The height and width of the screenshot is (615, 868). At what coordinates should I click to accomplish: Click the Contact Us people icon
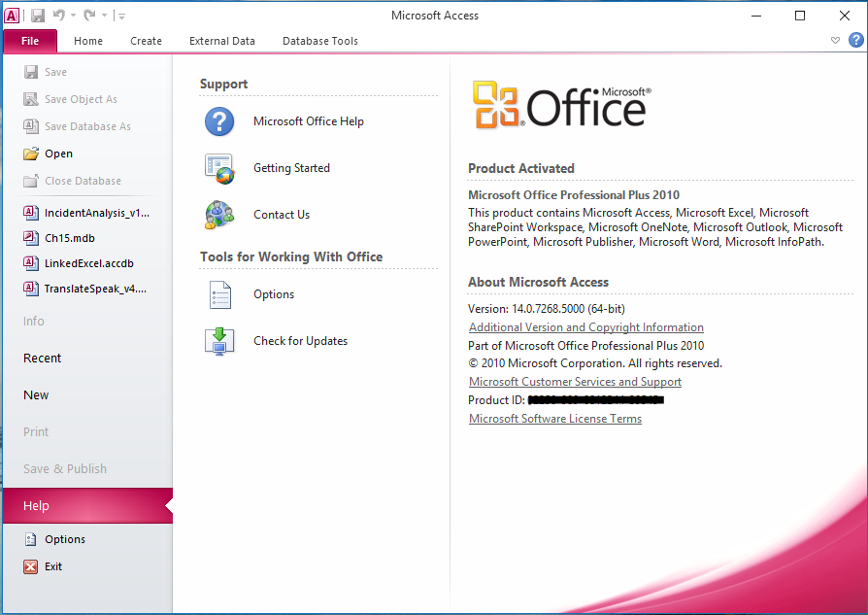(x=219, y=215)
